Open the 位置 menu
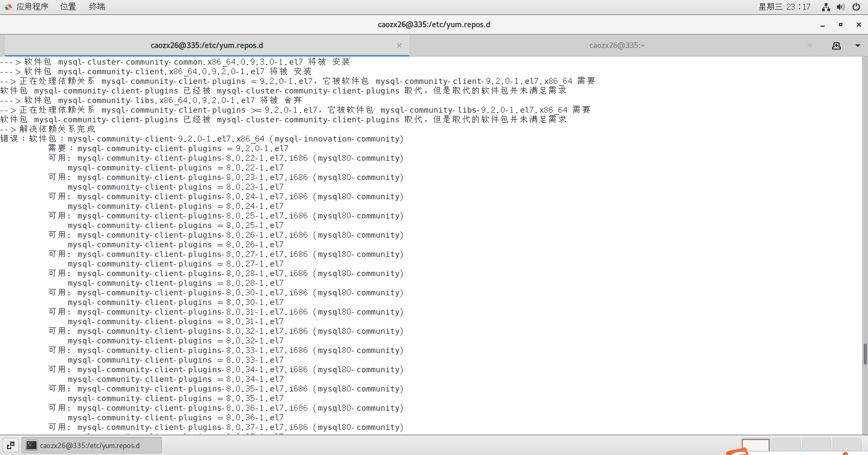This screenshot has width=868, height=455. (68, 6)
